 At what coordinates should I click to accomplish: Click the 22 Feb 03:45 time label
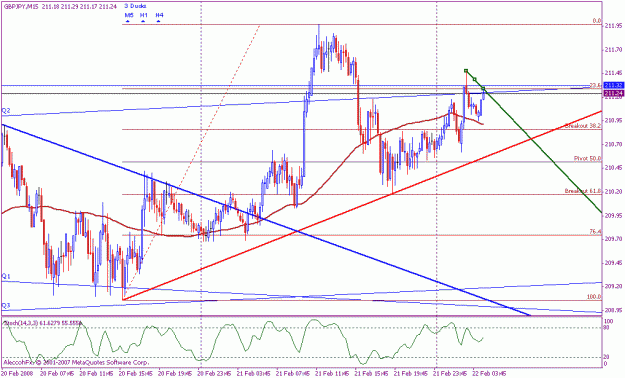489,374
